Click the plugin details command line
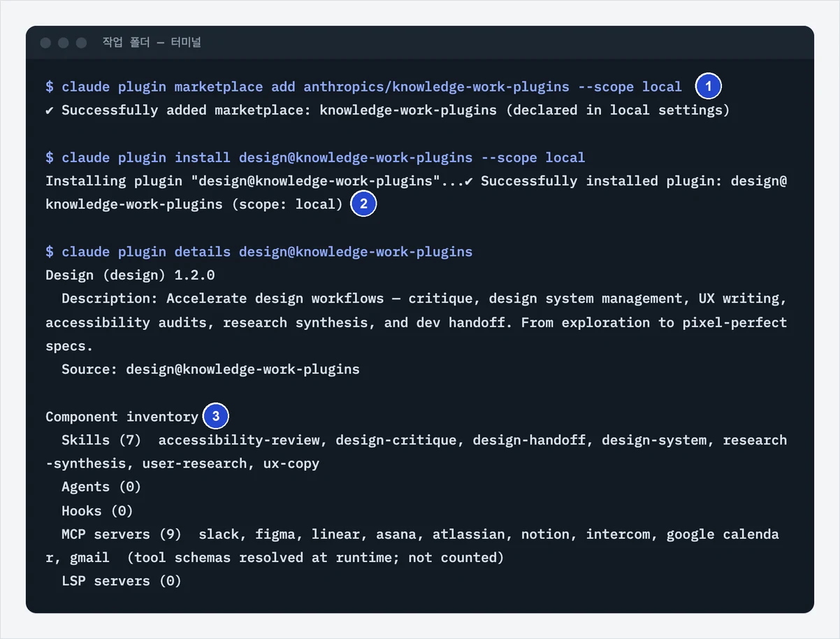This screenshot has height=639, width=840. (x=259, y=252)
